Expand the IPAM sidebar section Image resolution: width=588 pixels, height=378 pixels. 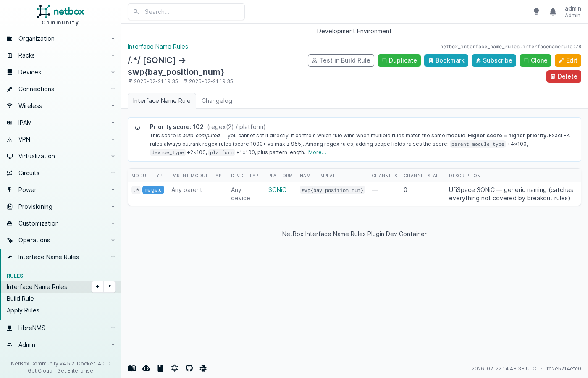pyautogui.click(x=60, y=123)
